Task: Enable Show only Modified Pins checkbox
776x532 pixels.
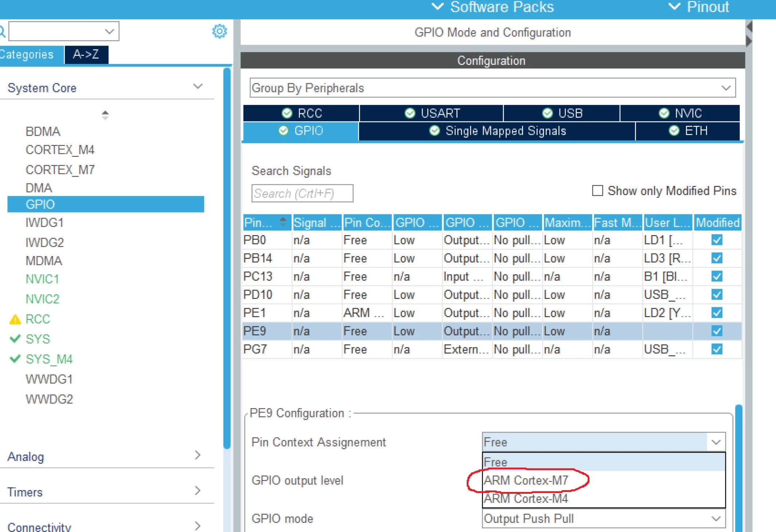Action: pos(597,191)
